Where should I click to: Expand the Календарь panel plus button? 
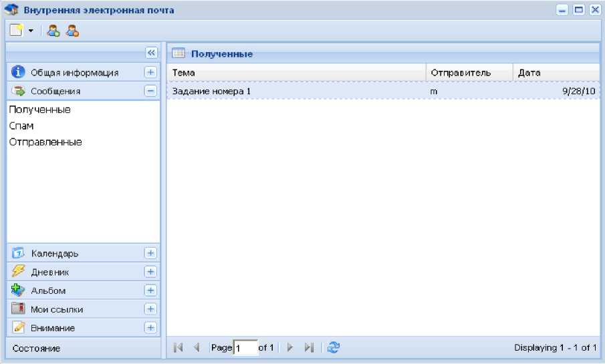150,253
